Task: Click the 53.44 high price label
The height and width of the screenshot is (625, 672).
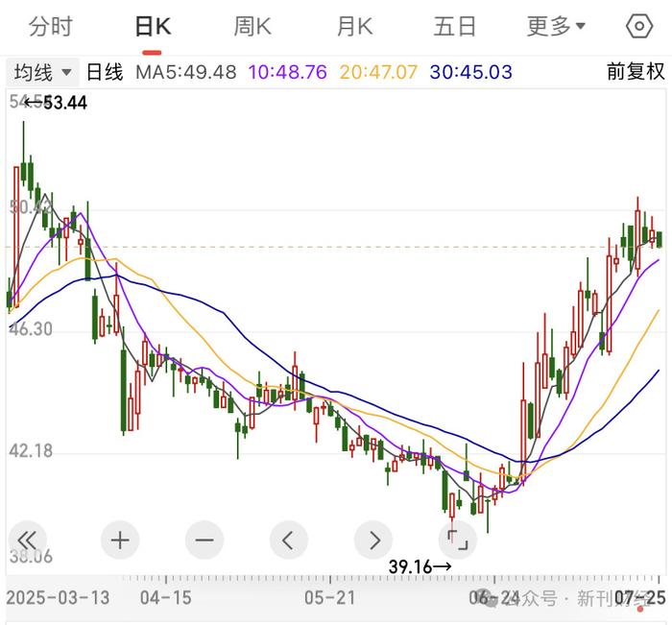Action: (64, 103)
